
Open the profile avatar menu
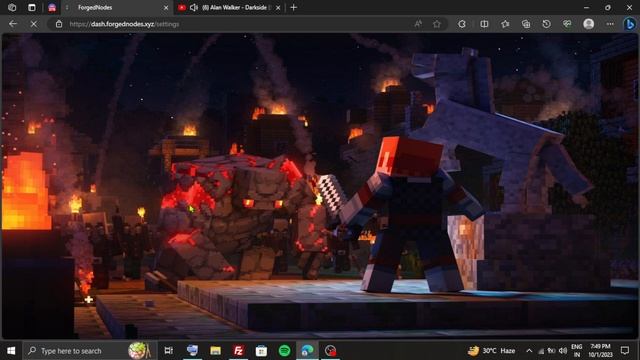point(588,24)
